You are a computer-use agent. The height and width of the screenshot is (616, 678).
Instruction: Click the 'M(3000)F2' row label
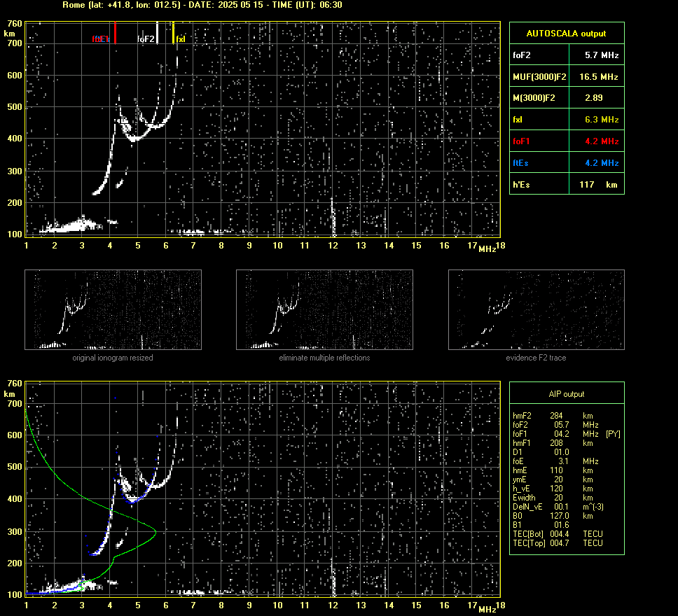[x=534, y=98]
